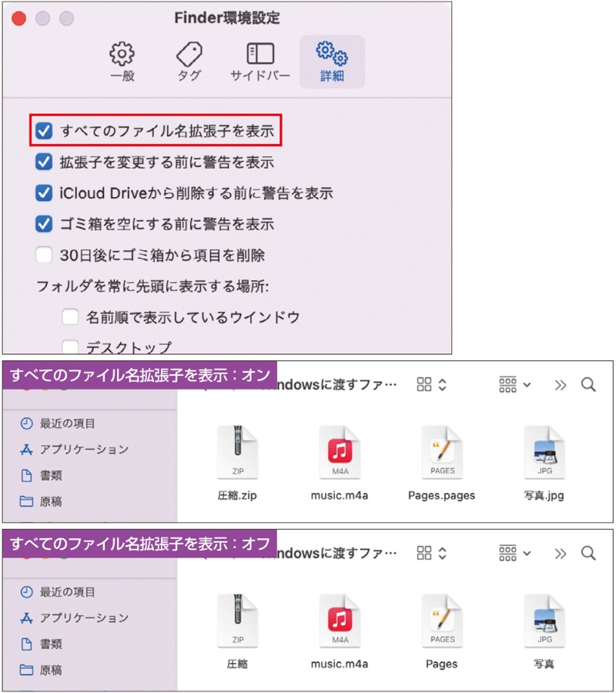Expand the toolbar overflow chevron
The width and height of the screenshot is (616, 693).
(560, 385)
